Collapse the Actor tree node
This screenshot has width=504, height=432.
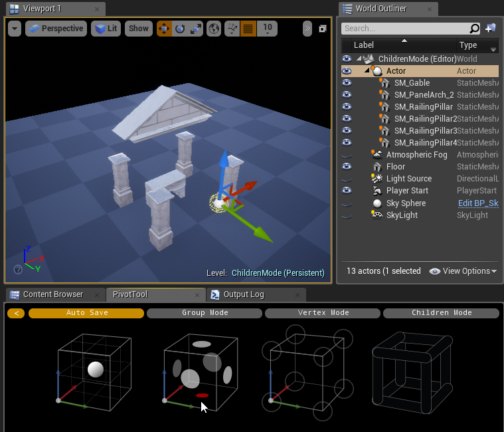click(367, 70)
